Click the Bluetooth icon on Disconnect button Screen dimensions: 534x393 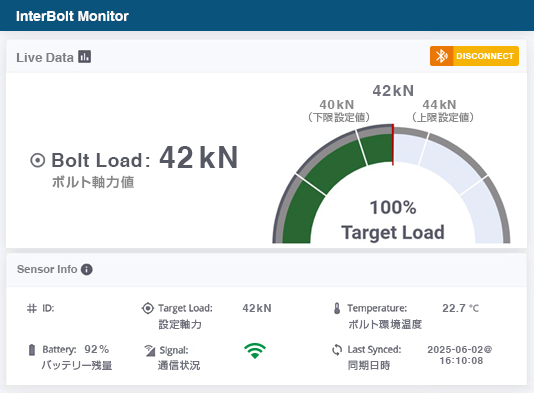441,56
